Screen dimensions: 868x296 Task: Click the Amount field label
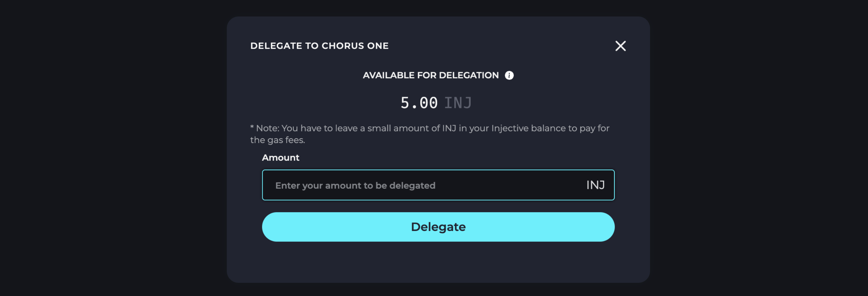click(280, 157)
